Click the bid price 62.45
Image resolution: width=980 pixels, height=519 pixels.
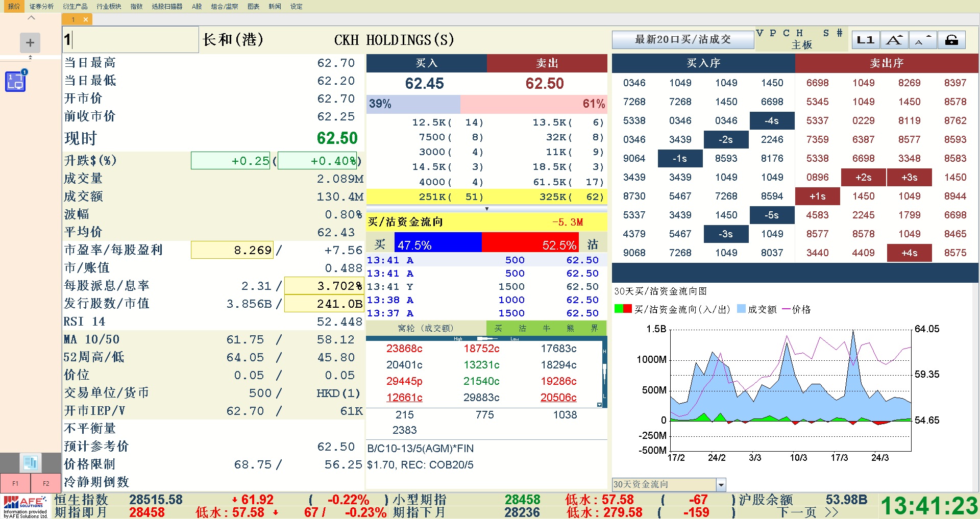point(425,83)
